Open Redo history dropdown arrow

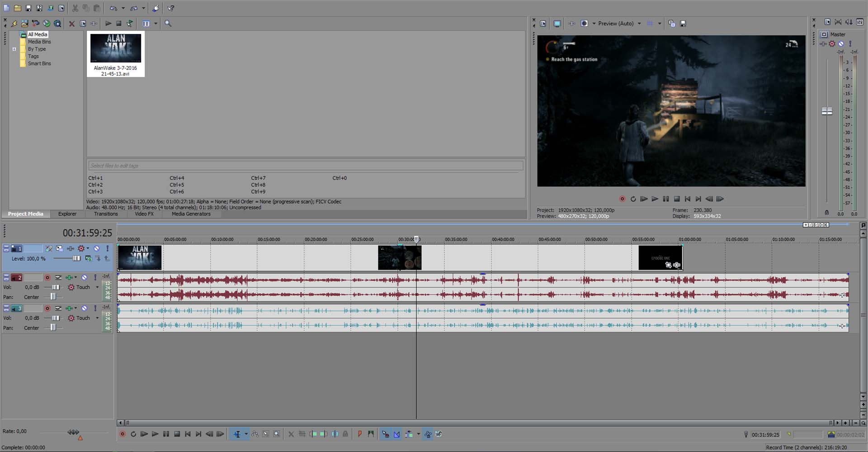[x=143, y=8]
